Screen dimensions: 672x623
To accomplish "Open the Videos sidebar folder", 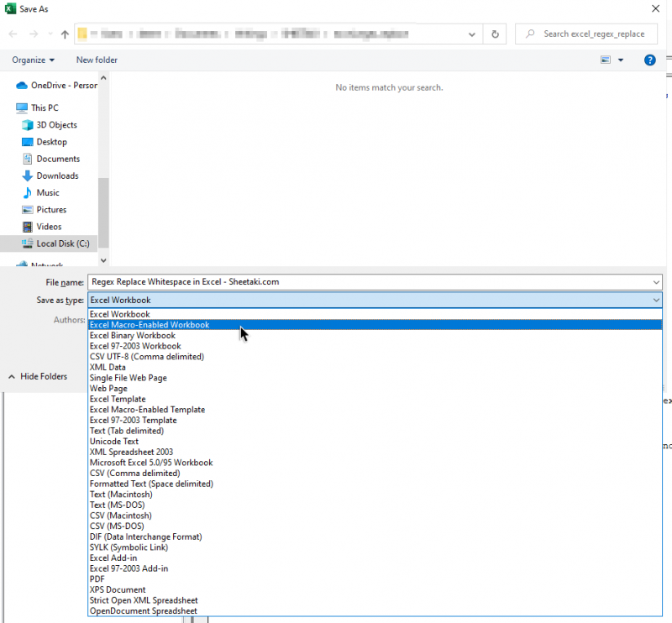I will [x=50, y=226].
